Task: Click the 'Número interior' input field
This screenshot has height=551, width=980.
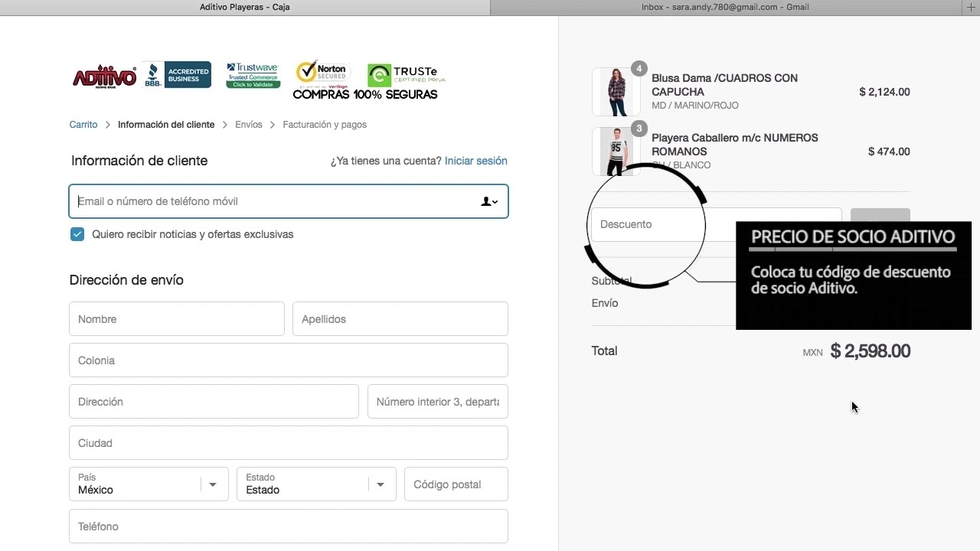Action: 438,401
